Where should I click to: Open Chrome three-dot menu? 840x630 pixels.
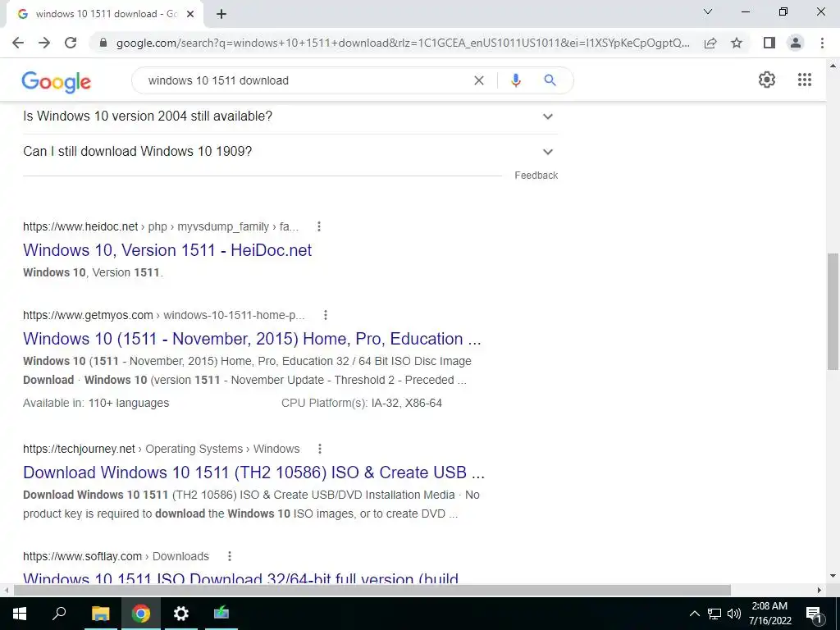[x=822, y=43]
